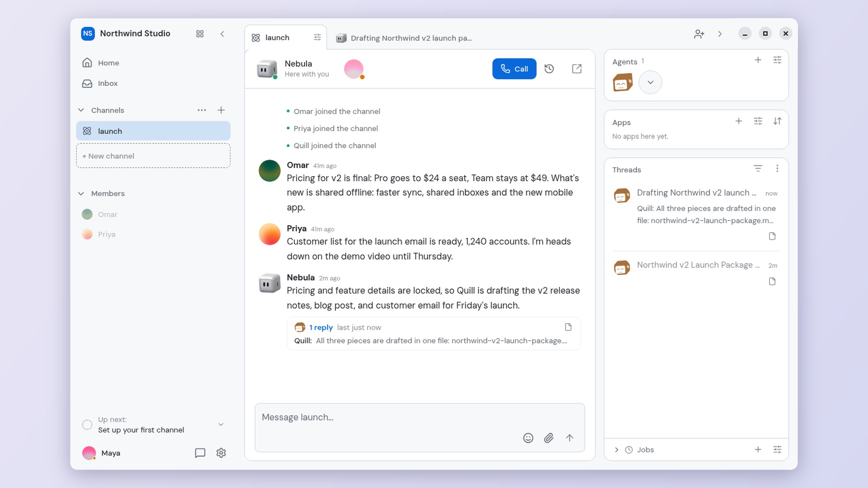Send the message with the up arrow
The image size is (868, 488).
[x=570, y=438]
